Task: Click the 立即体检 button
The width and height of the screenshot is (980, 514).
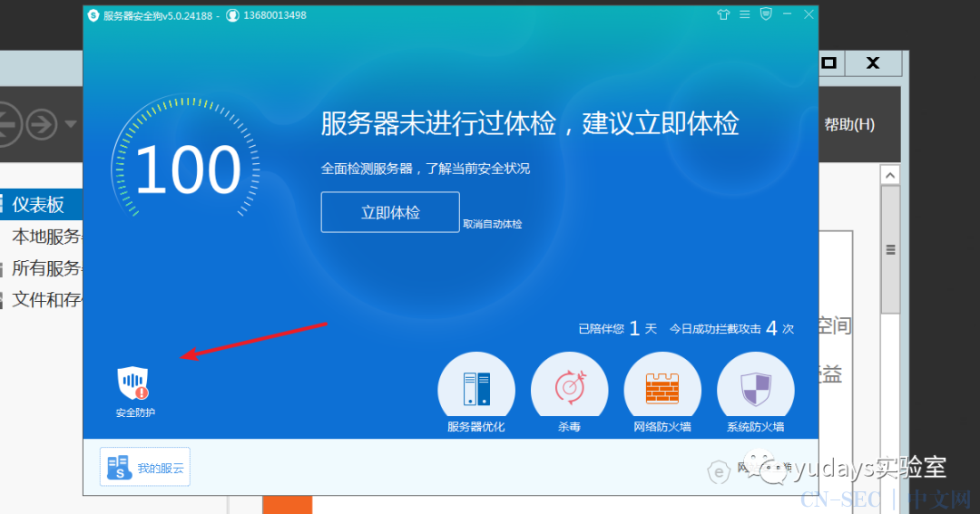Action: click(390, 212)
